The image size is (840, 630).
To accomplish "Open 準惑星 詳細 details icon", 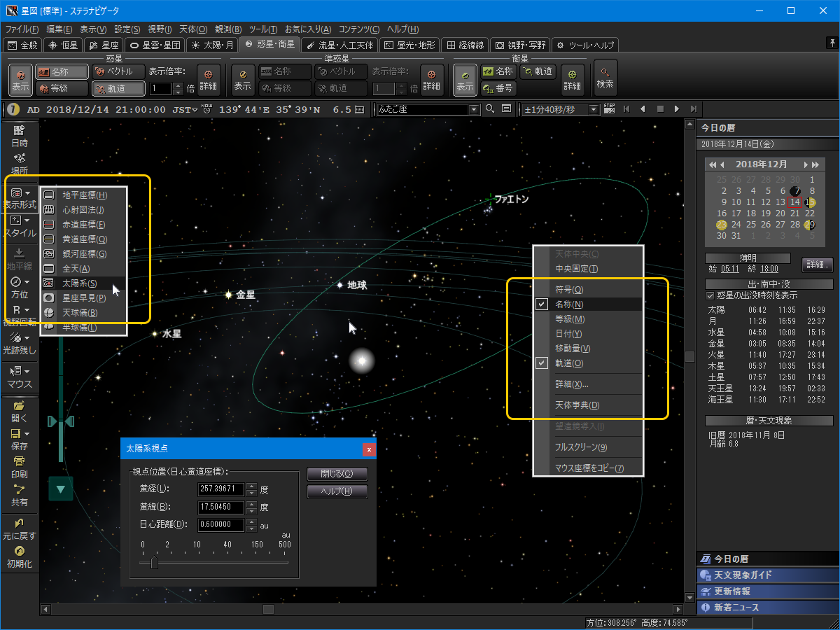I will pos(431,79).
